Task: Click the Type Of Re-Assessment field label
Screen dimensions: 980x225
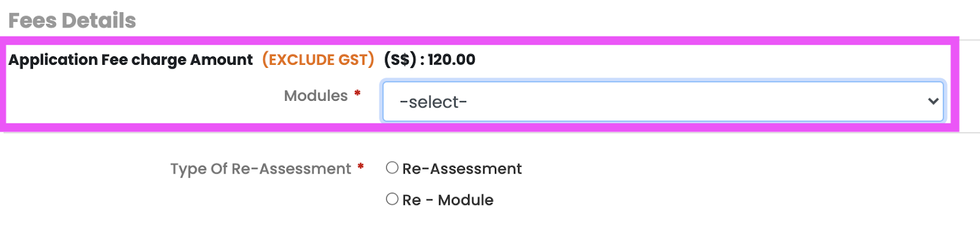Action: click(260, 169)
